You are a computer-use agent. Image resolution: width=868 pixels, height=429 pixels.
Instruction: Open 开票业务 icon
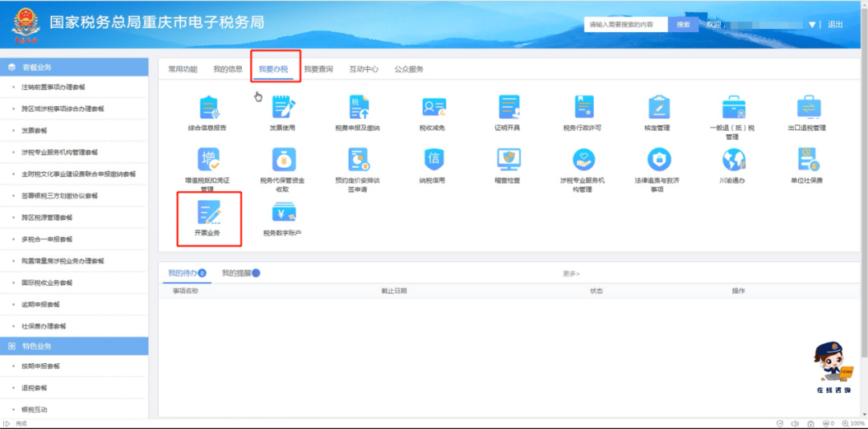tap(209, 212)
